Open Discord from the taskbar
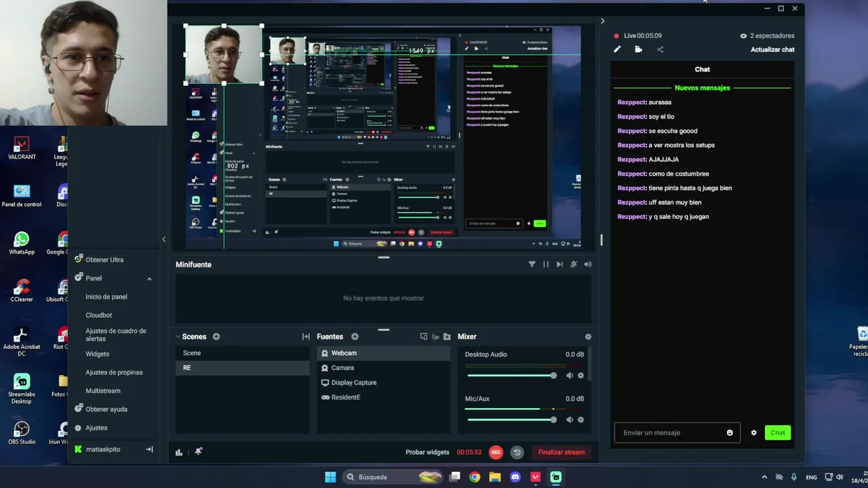 coord(515,477)
